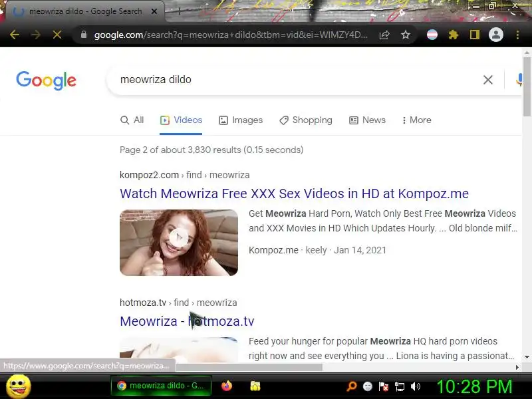This screenshot has height=399, width=532.
Task: Switch to the Images tab
Action: (x=241, y=120)
